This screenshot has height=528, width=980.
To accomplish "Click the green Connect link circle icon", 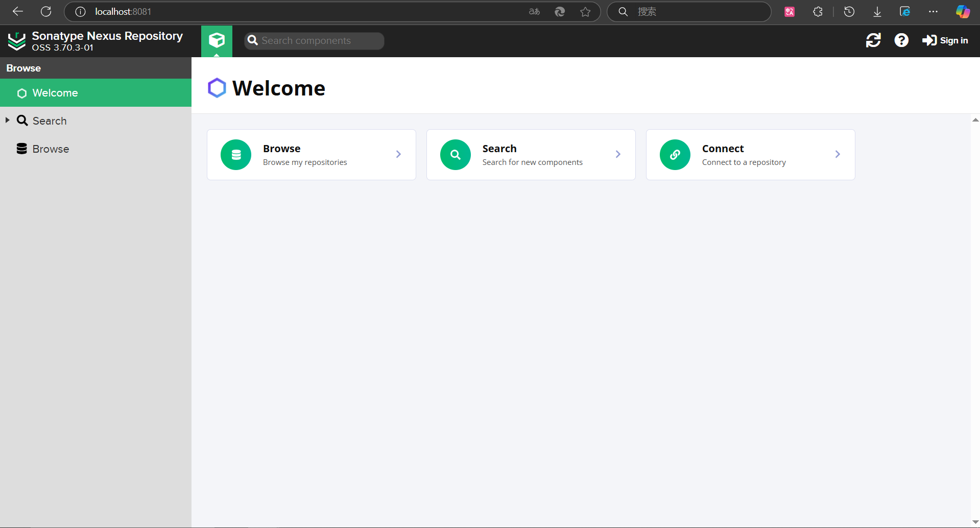I will click(x=675, y=155).
